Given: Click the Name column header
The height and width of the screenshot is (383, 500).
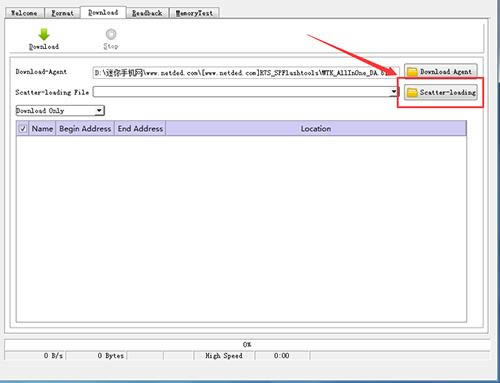Looking at the screenshot, I should pyautogui.click(x=42, y=129).
